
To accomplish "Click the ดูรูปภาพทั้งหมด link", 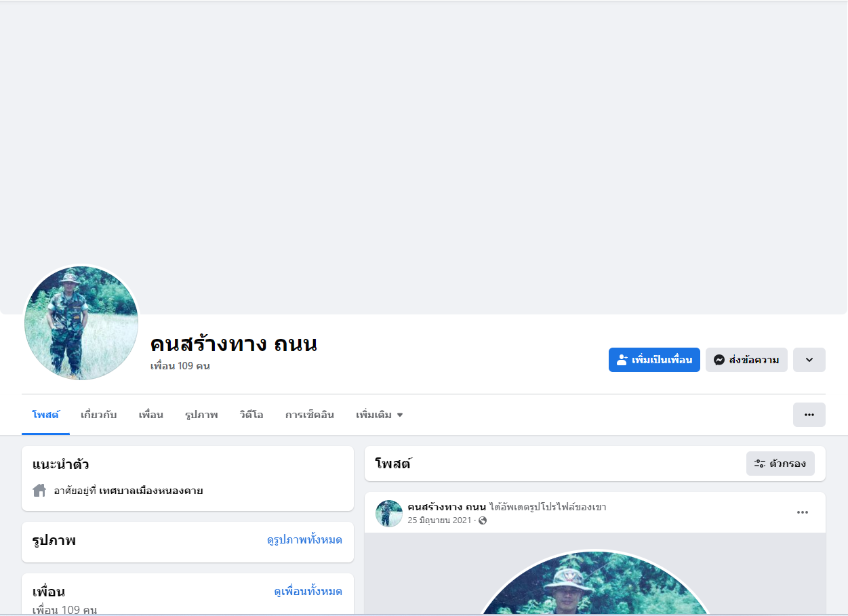I will [x=304, y=540].
